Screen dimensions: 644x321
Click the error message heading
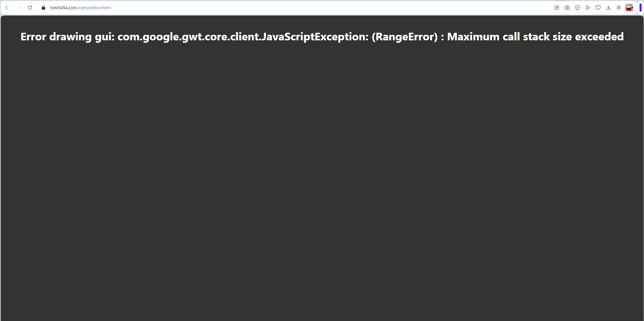pos(321,37)
